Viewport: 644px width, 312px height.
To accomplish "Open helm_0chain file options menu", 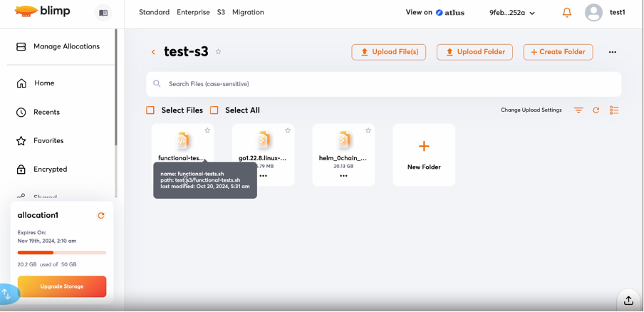I will pyautogui.click(x=343, y=176).
